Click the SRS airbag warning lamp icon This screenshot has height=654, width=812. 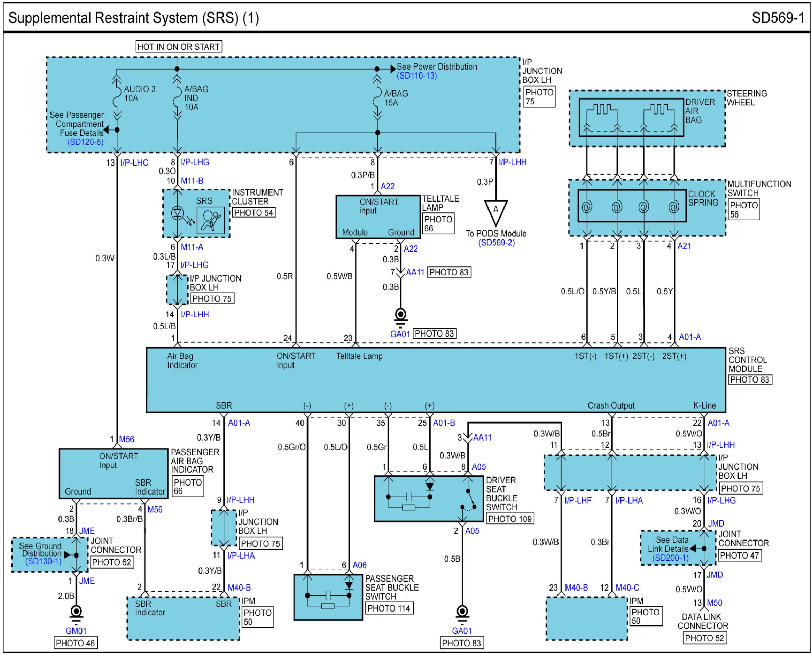click(x=211, y=220)
